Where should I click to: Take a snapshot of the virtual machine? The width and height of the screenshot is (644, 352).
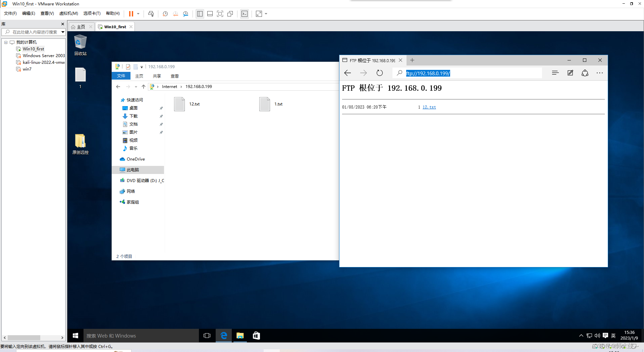click(x=165, y=14)
